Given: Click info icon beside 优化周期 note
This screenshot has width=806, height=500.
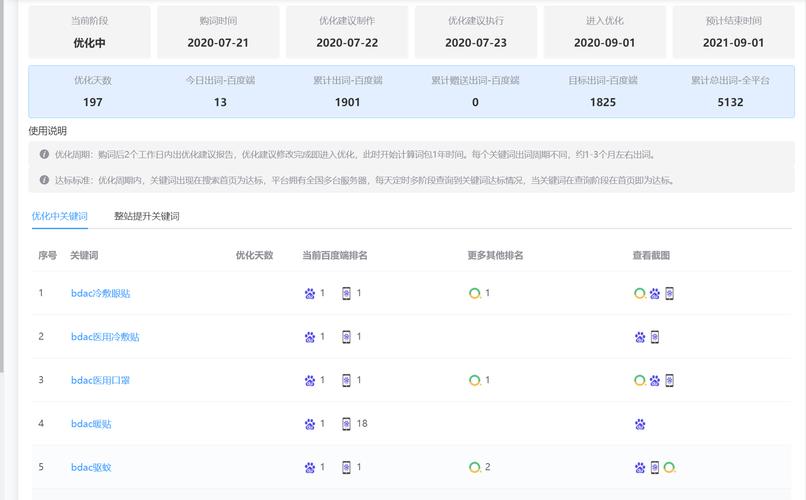Looking at the screenshot, I should click(x=44, y=154).
